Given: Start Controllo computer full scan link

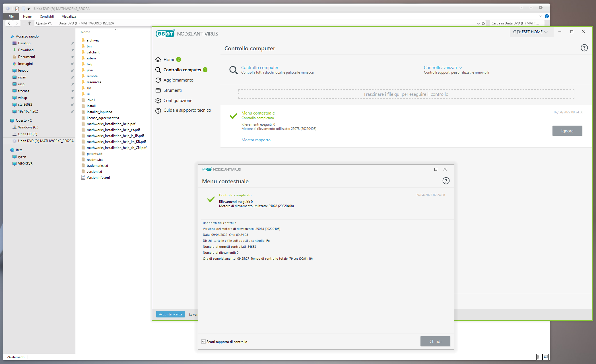Looking at the screenshot, I should [x=260, y=68].
